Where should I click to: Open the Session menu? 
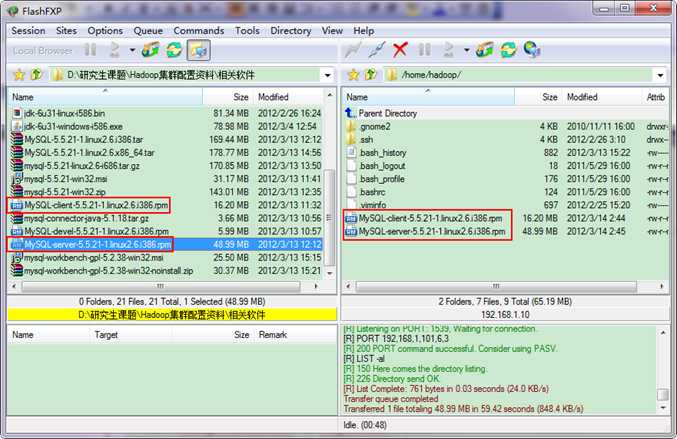tap(28, 31)
